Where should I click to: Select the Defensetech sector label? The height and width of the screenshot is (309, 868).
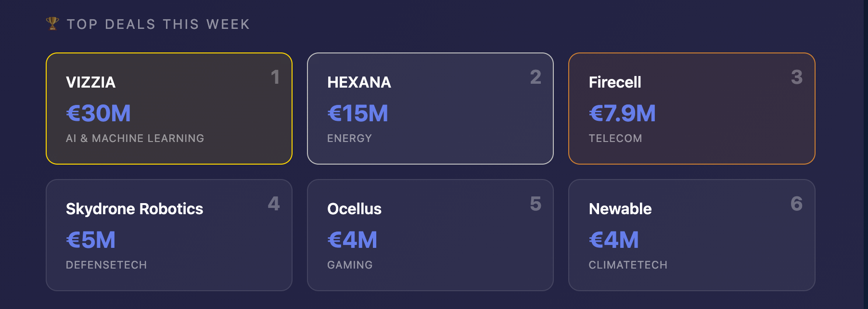tap(106, 265)
